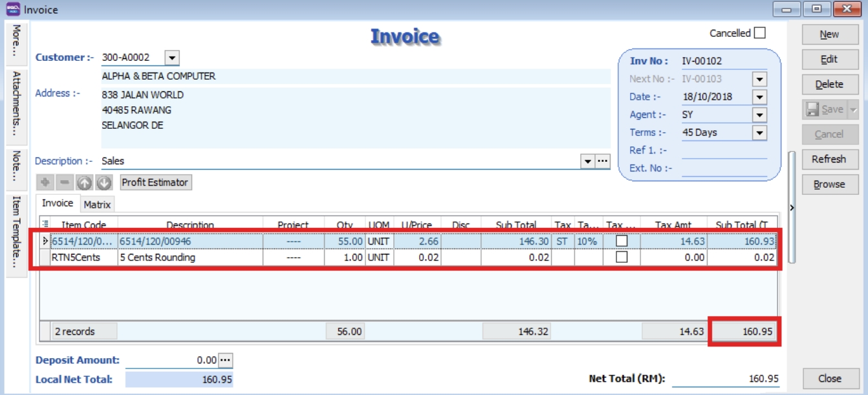Select the 5 Cents Rounding description cell

click(x=190, y=257)
